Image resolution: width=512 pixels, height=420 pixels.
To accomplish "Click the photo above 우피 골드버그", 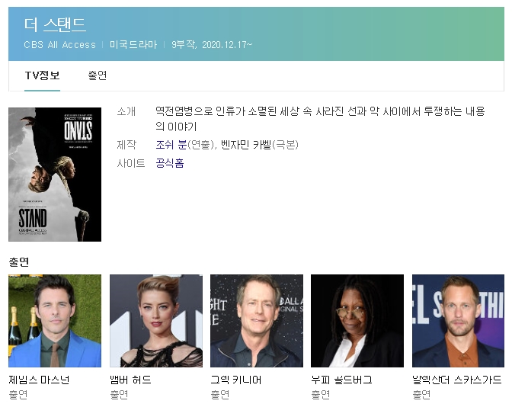I will coord(357,321).
